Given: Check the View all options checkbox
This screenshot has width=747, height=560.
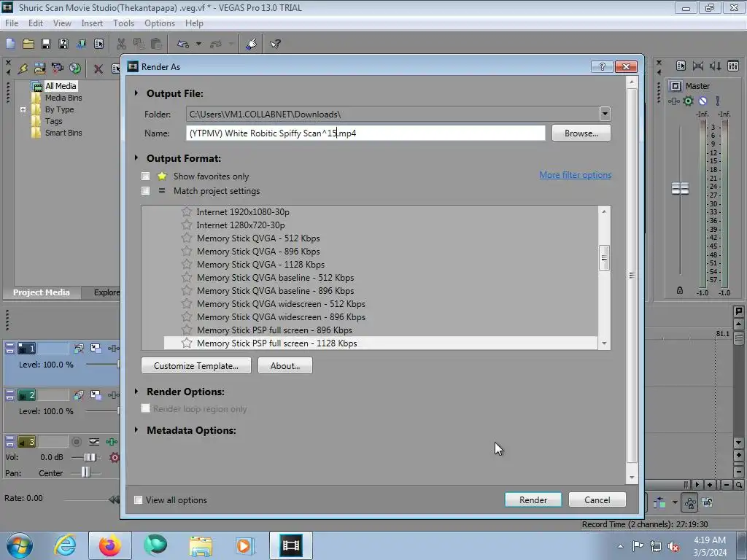Looking at the screenshot, I should 138,500.
